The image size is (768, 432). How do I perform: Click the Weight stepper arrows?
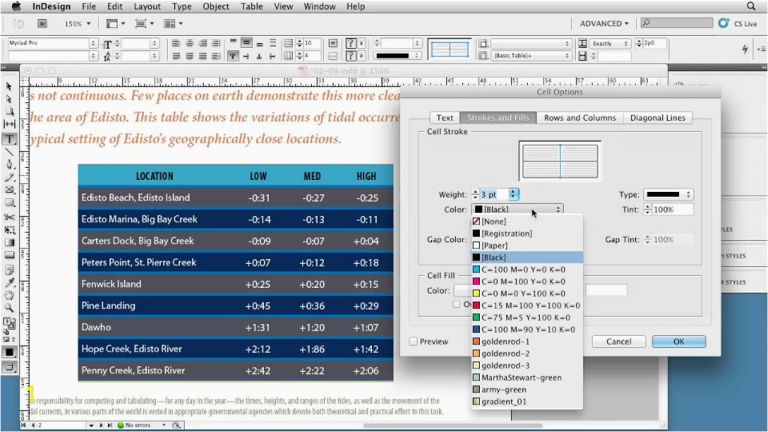click(475, 194)
